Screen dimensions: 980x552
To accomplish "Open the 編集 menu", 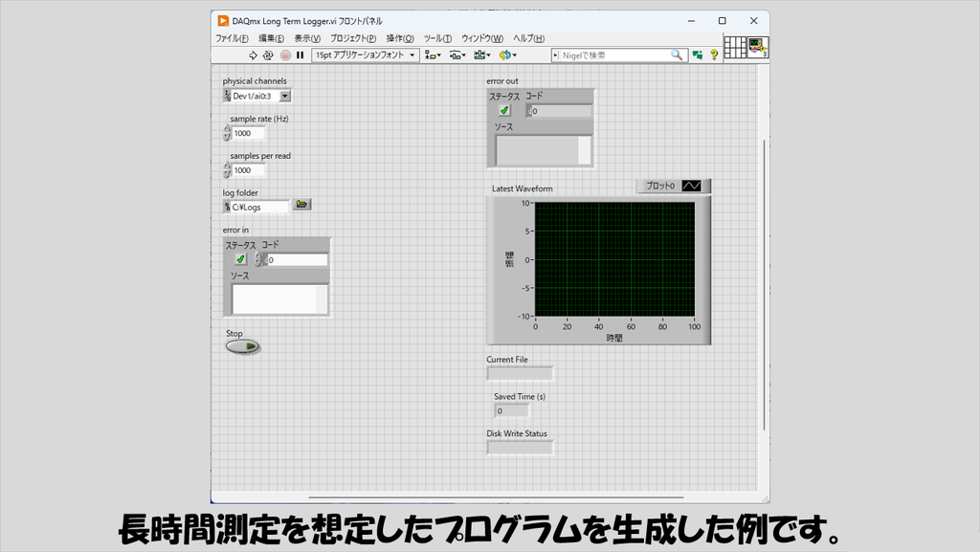I will 271,38.
